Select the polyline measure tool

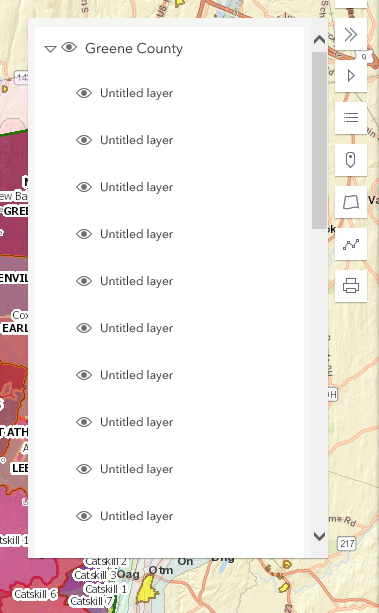pyautogui.click(x=351, y=244)
